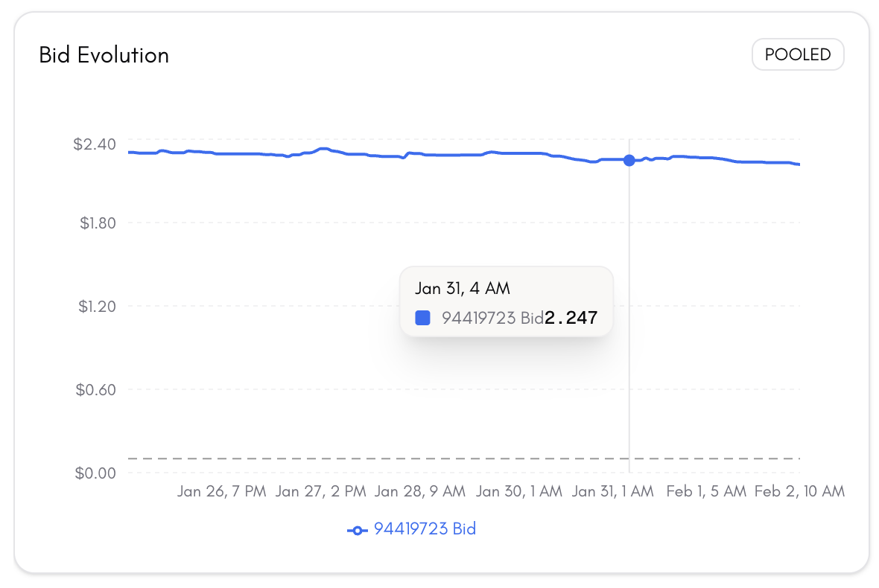Viewport: 879px width, 588px height.
Task: Click the Jan 31, 1 AM axis label
Action: 613,491
